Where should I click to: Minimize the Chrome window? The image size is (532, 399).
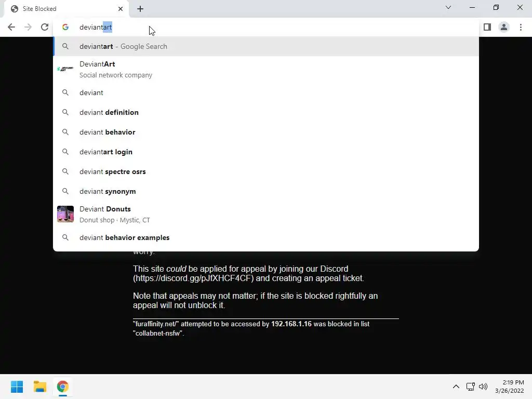(x=472, y=7)
